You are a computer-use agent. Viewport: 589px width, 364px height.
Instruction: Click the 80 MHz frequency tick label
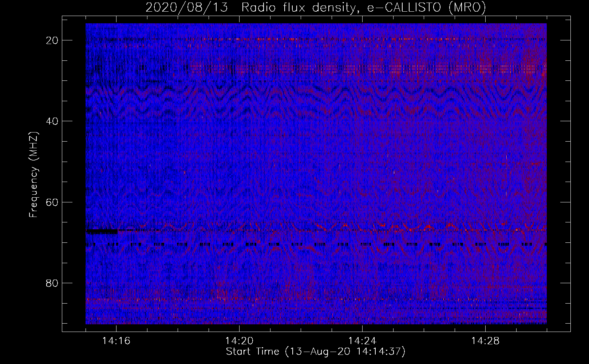pos(52,283)
